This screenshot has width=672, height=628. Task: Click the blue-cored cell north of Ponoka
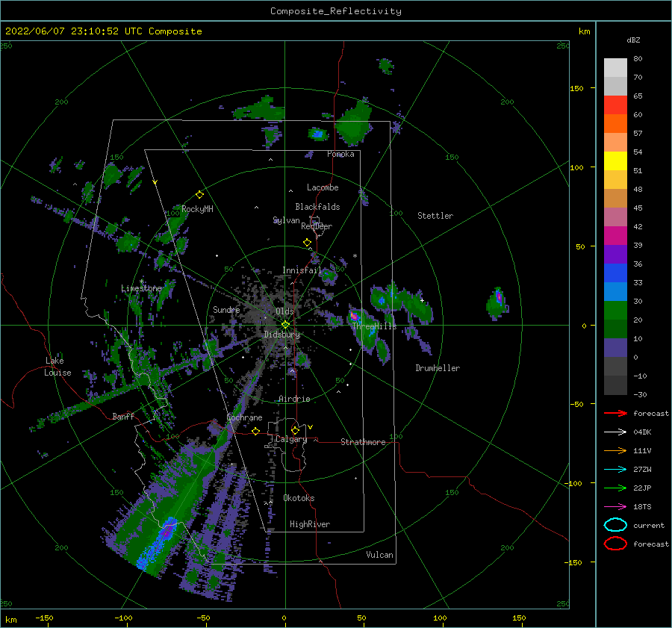coord(317,134)
